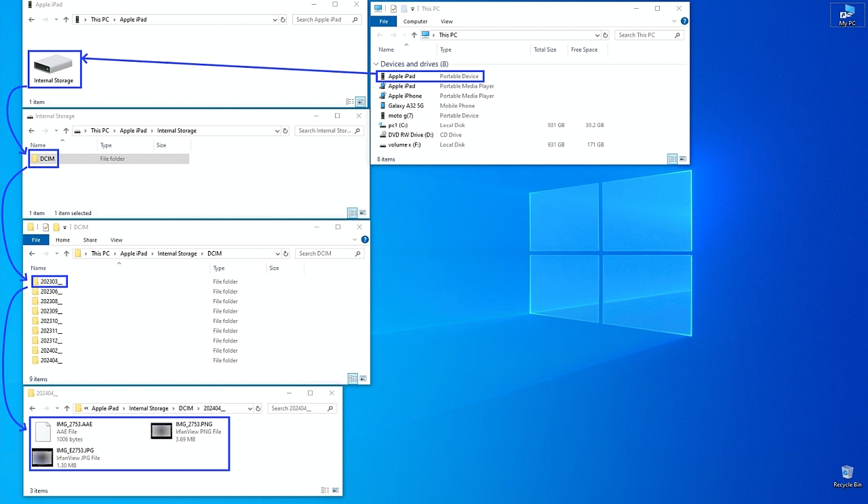
Task: Open File tab in DCIM window
Action: point(36,240)
